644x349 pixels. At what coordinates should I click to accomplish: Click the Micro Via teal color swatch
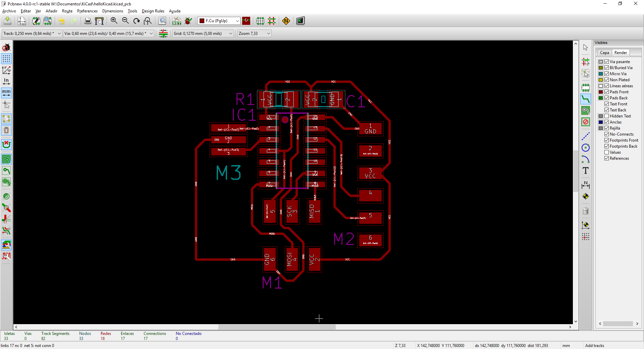click(x=601, y=74)
